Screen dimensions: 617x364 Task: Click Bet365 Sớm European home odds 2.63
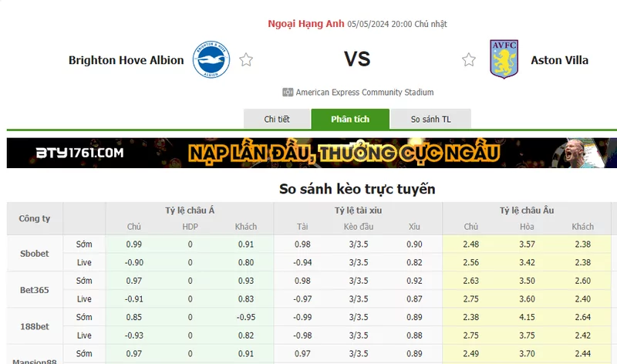click(471, 281)
